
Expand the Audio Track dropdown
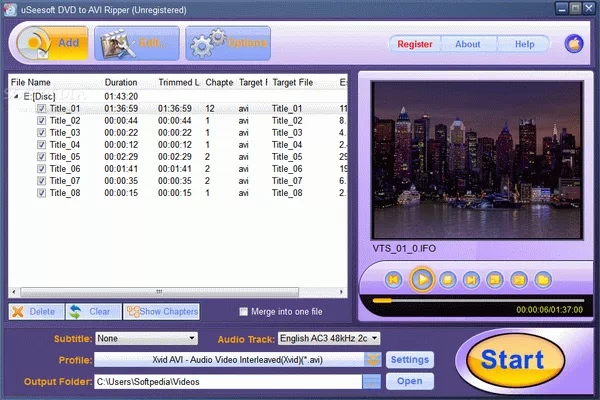(x=330, y=339)
